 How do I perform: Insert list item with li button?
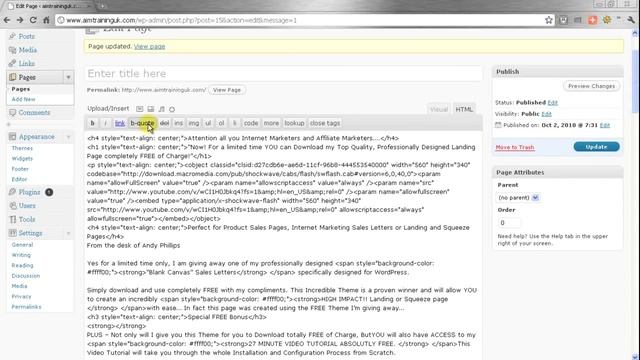pyautogui.click(x=234, y=123)
